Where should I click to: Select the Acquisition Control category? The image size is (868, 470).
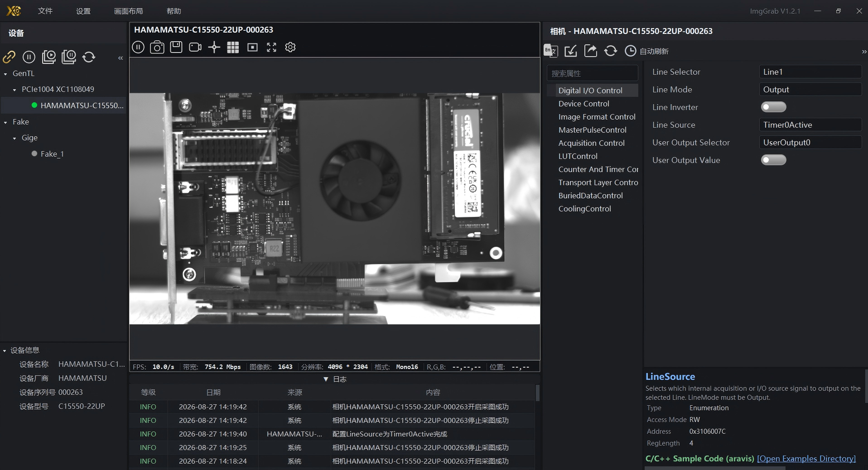click(593, 143)
